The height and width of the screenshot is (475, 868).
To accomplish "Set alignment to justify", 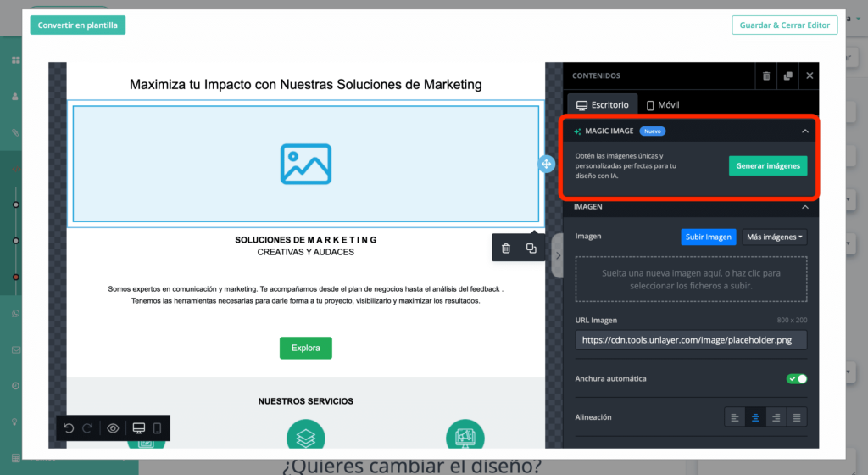I will pyautogui.click(x=797, y=417).
